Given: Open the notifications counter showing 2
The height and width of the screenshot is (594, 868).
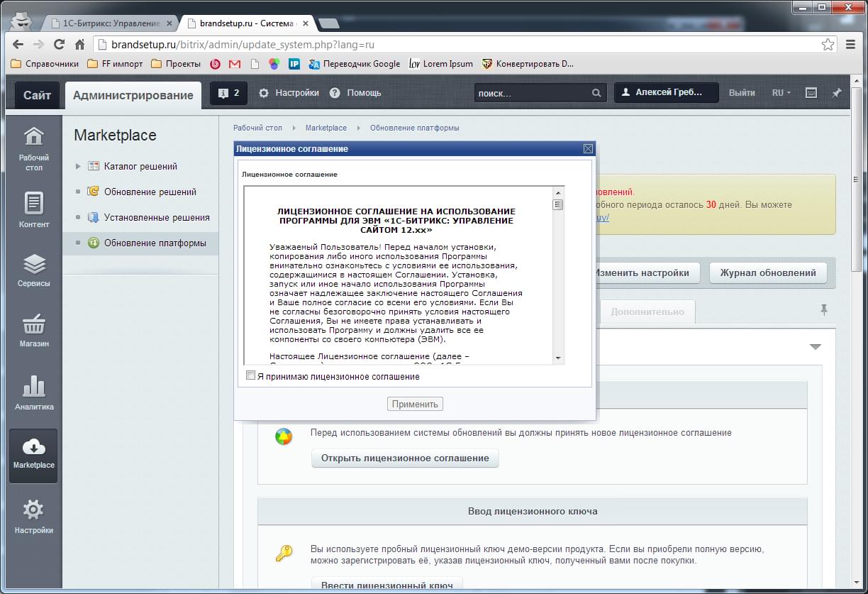Looking at the screenshot, I should pyautogui.click(x=228, y=93).
